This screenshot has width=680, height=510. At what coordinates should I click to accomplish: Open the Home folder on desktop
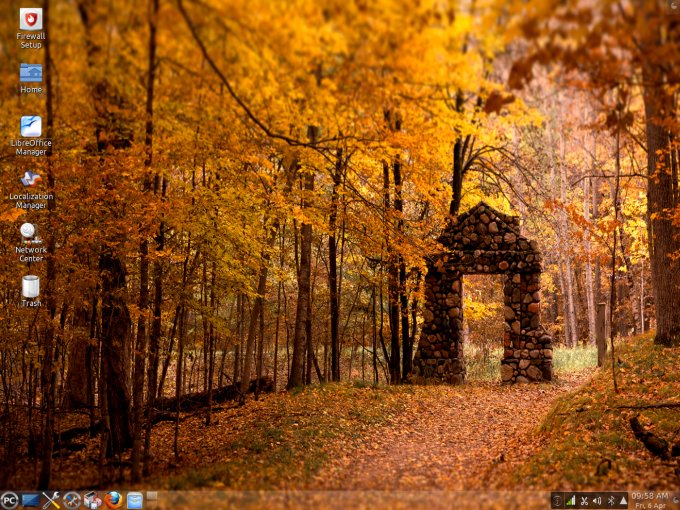31,73
